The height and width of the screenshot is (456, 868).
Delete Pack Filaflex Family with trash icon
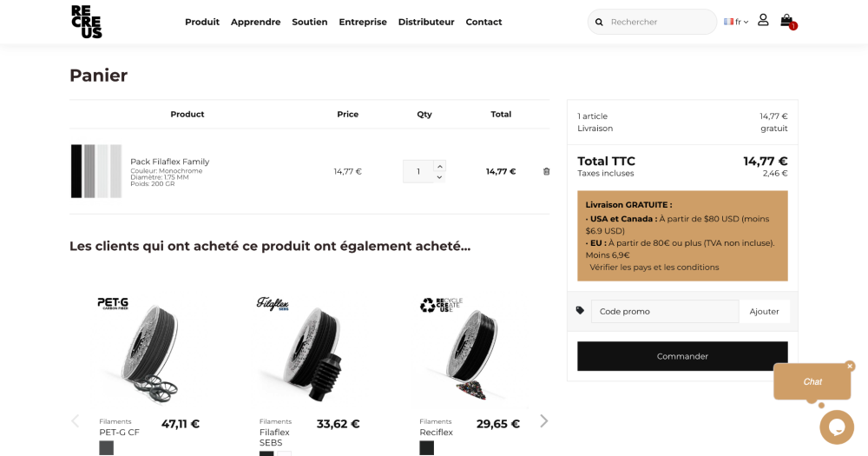546,171
